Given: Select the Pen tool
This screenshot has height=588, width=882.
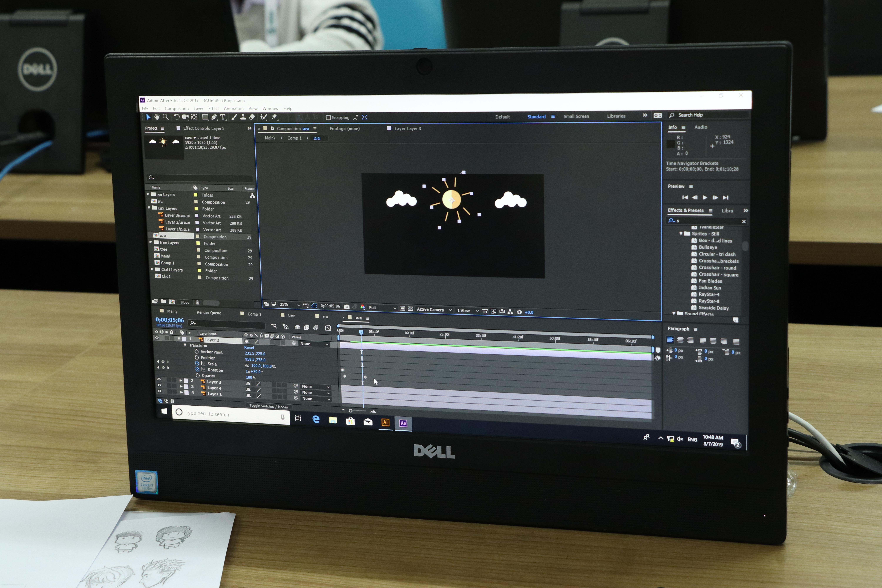Looking at the screenshot, I should pyautogui.click(x=214, y=117).
